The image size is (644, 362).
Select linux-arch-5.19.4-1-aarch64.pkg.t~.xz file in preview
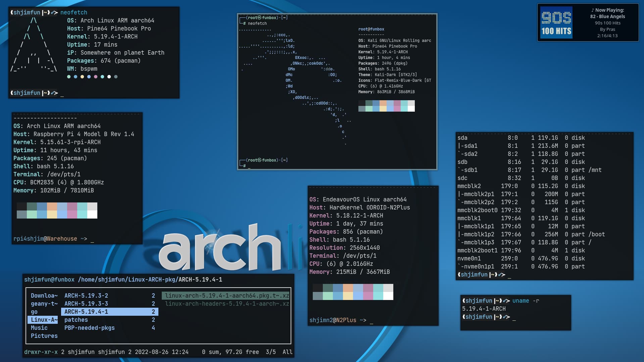pos(226,296)
